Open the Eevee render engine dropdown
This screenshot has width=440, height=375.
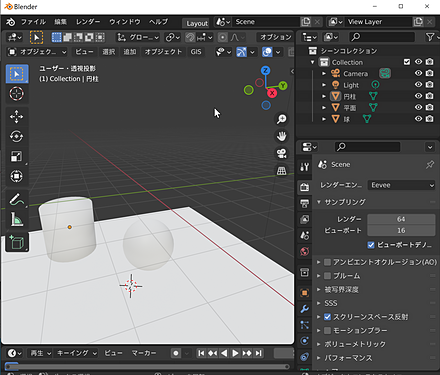click(x=401, y=185)
